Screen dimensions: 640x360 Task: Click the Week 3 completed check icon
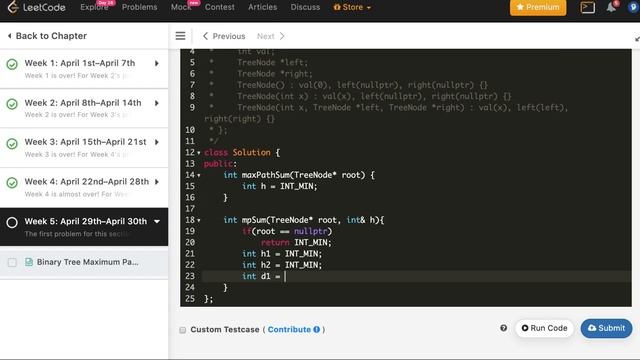[x=12, y=144]
